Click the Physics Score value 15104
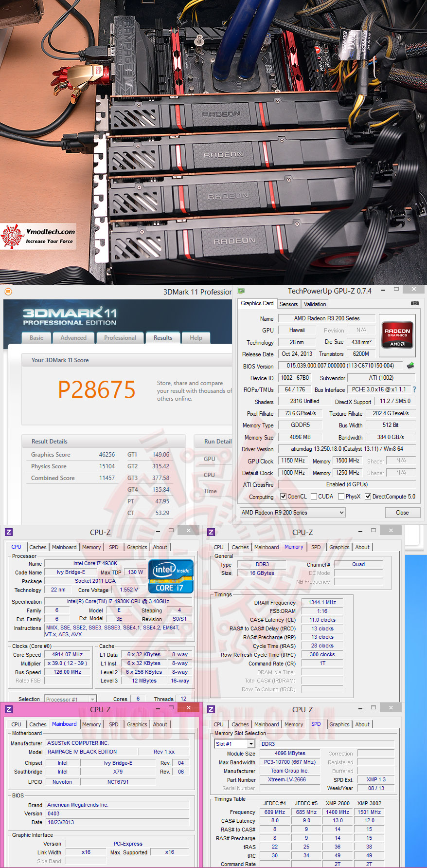Viewport: 427px width, 868px height. pyautogui.click(x=107, y=466)
